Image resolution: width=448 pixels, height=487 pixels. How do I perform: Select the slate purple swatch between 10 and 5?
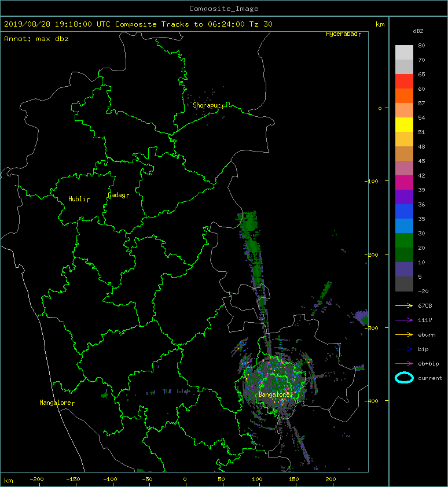[x=404, y=270]
